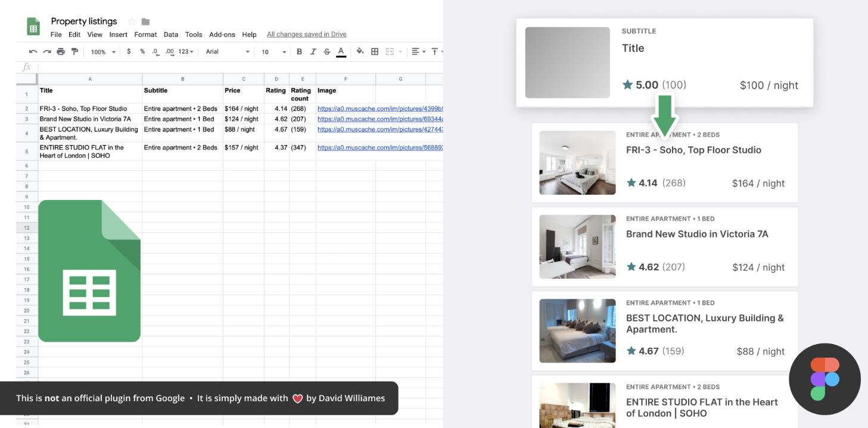Image resolution: width=868 pixels, height=428 pixels.
Task: Open the Arial font dropdown
Action: (x=228, y=52)
